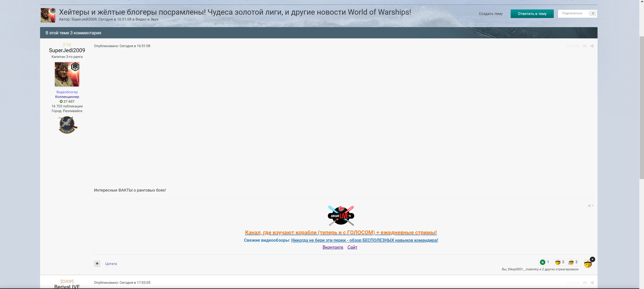Open the Сайт signature link

click(352, 247)
